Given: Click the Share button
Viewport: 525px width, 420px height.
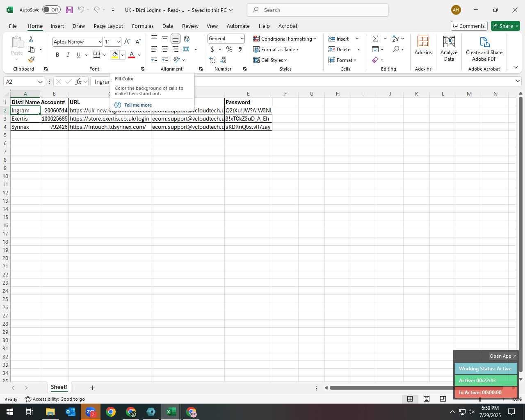Looking at the screenshot, I should (x=505, y=26).
